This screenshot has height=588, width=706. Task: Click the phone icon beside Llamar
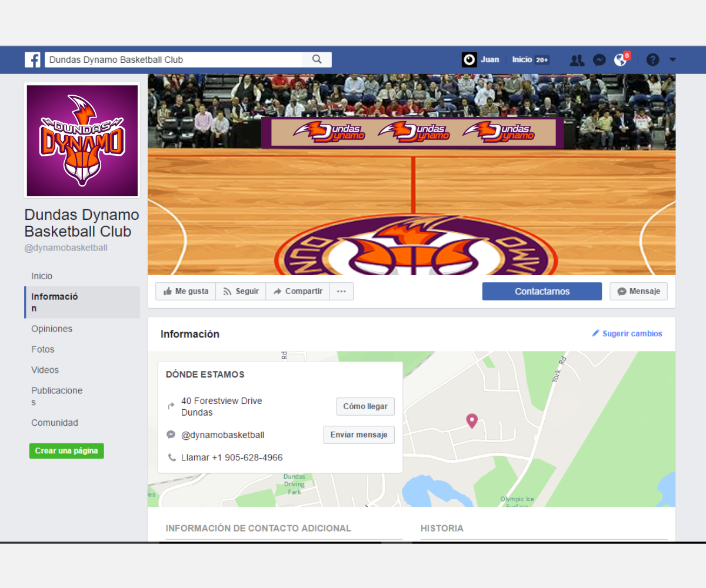[x=171, y=457]
